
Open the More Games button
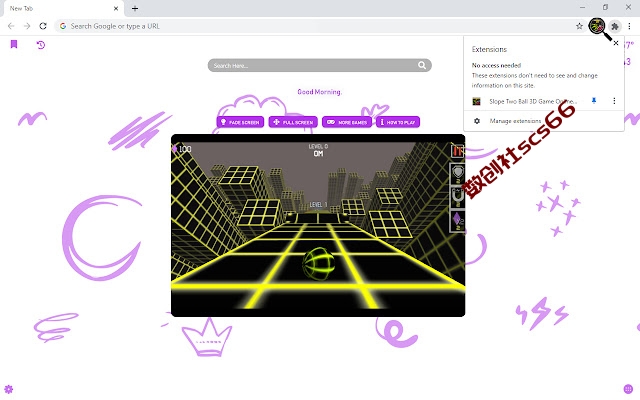(347, 122)
